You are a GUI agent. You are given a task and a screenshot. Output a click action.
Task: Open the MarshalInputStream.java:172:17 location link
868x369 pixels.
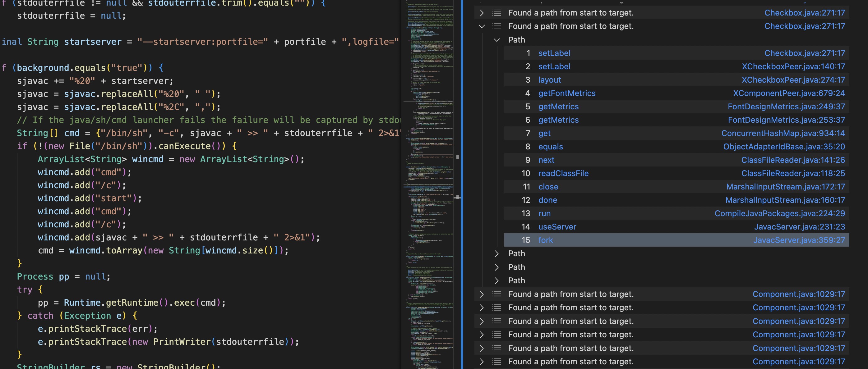[x=785, y=187]
